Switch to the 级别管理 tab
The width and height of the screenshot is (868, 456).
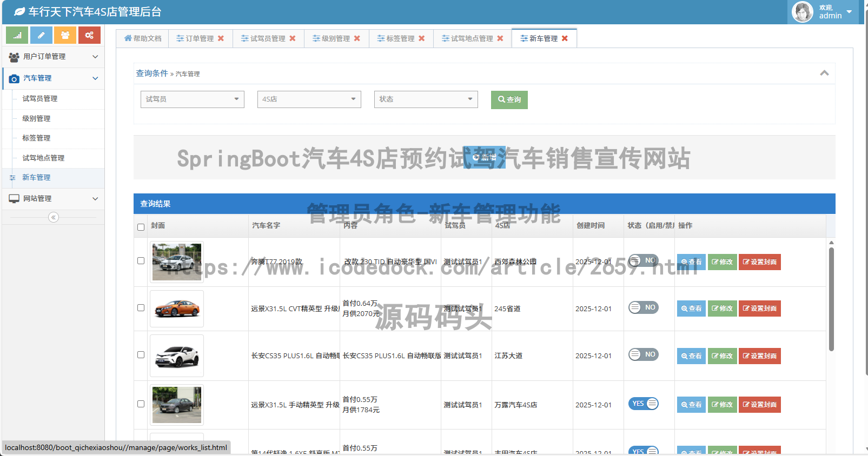point(335,38)
